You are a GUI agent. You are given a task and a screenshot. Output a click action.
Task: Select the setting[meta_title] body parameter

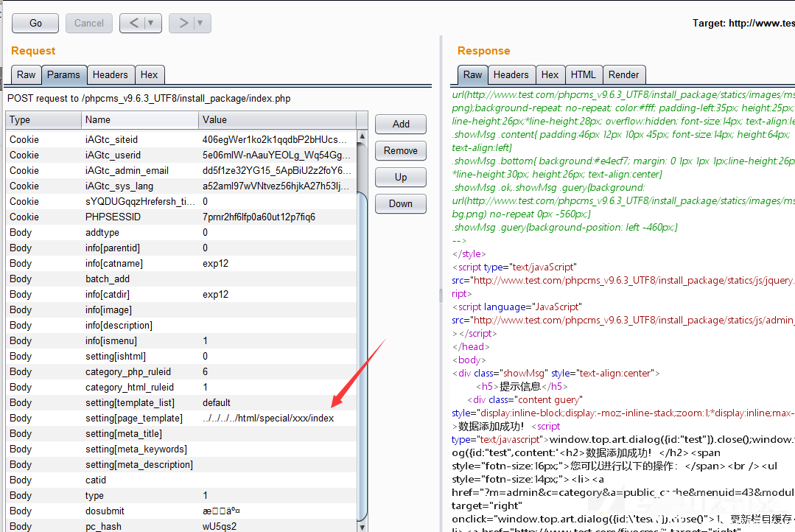181,433
